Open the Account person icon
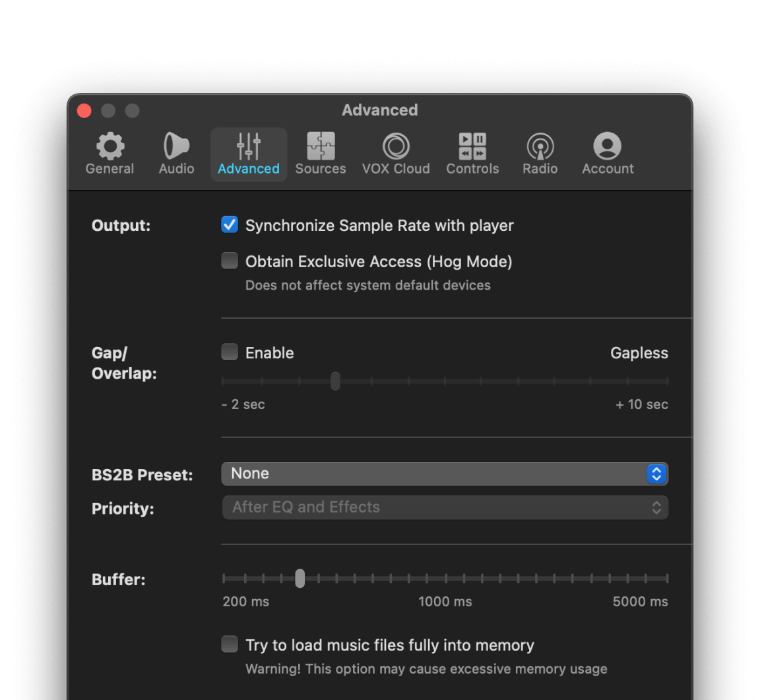 608,146
